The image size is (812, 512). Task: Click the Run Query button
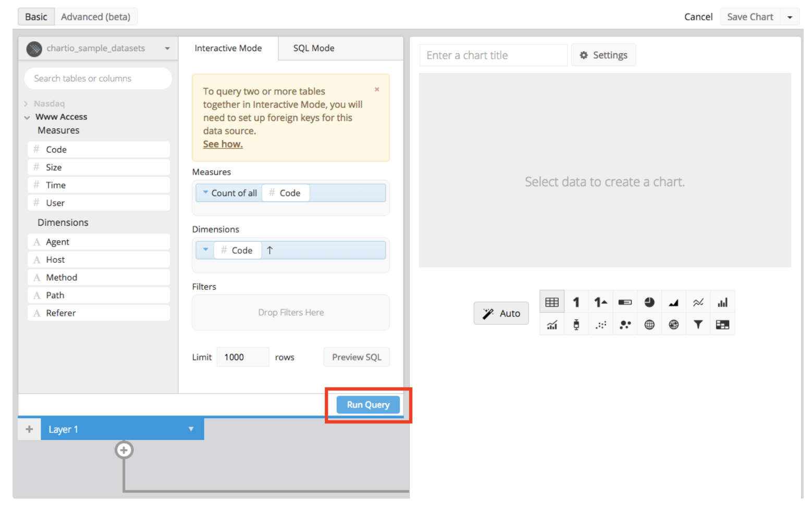click(x=368, y=405)
